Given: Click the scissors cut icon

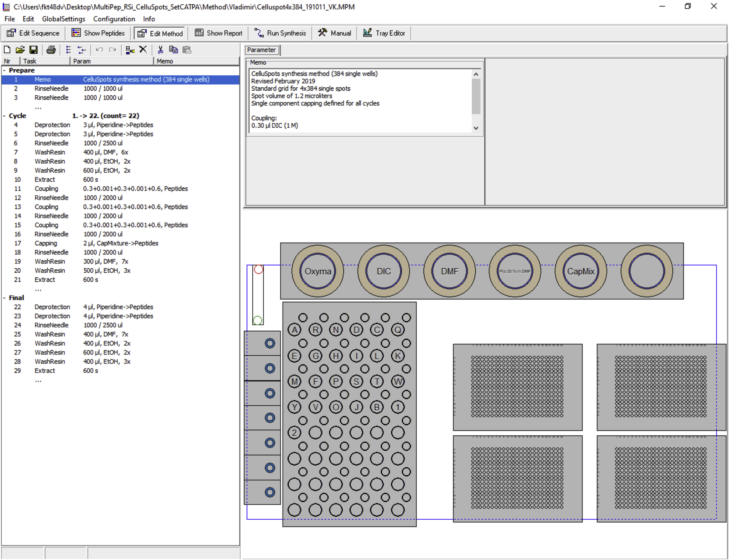Looking at the screenshot, I should [160, 50].
